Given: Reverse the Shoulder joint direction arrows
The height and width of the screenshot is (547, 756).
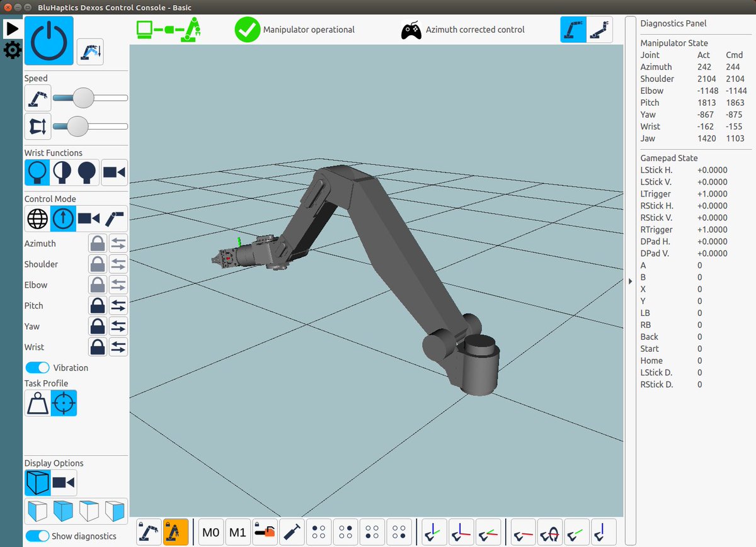Looking at the screenshot, I should click(117, 264).
